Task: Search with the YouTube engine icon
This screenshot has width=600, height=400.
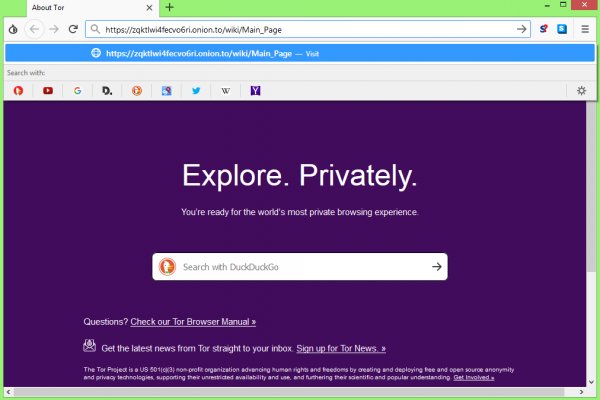Action: click(47, 91)
